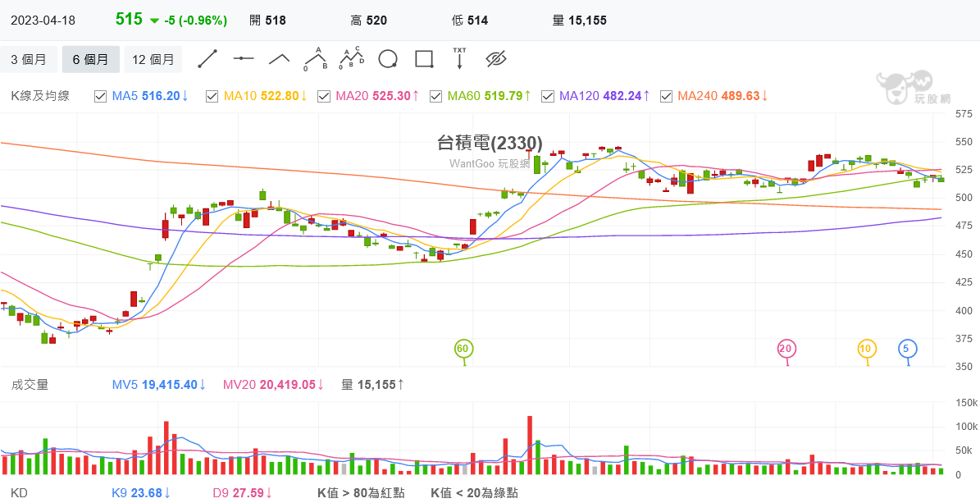Select the angle line drawing tool
Viewport: 980px width, 503px height.
click(x=280, y=59)
